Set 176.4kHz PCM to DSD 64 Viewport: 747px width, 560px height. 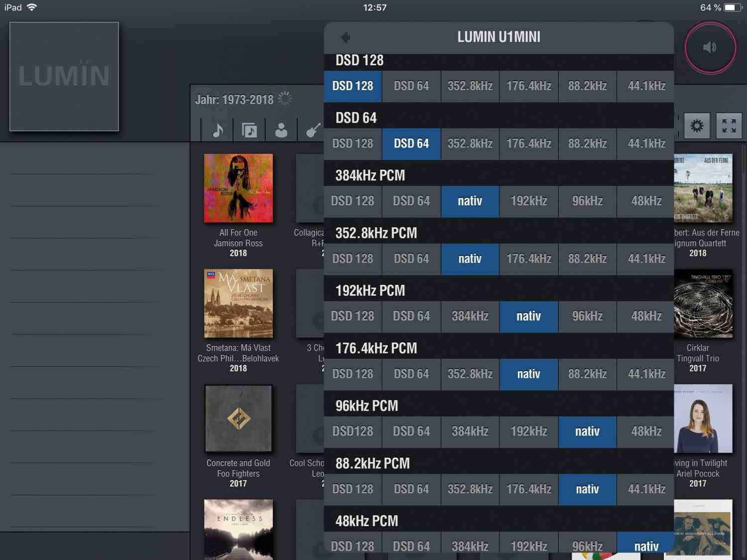click(411, 374)
